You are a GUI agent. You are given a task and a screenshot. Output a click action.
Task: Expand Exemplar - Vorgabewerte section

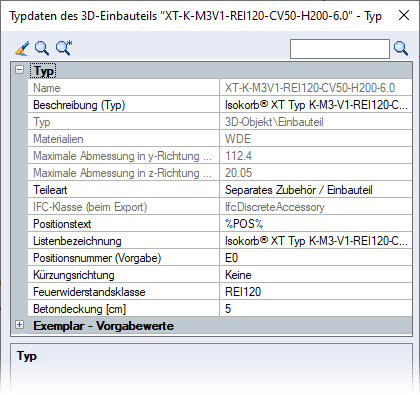click(x=20, y=325)
